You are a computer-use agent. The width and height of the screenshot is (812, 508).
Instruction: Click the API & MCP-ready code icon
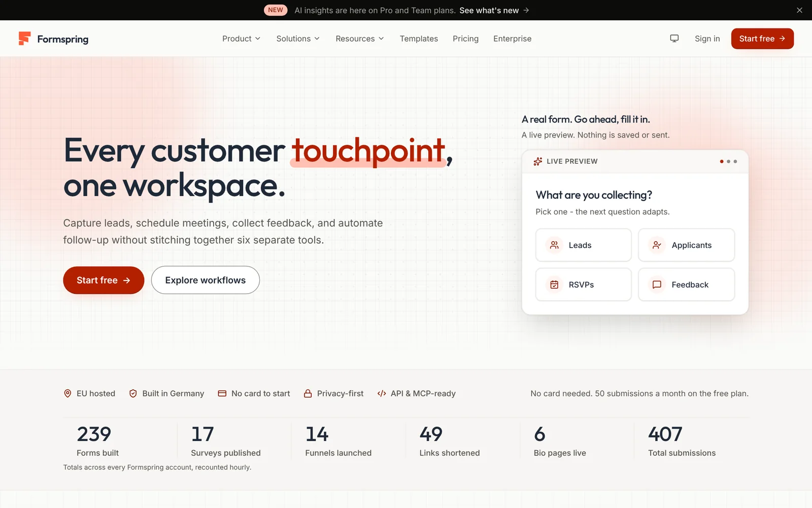382,394
